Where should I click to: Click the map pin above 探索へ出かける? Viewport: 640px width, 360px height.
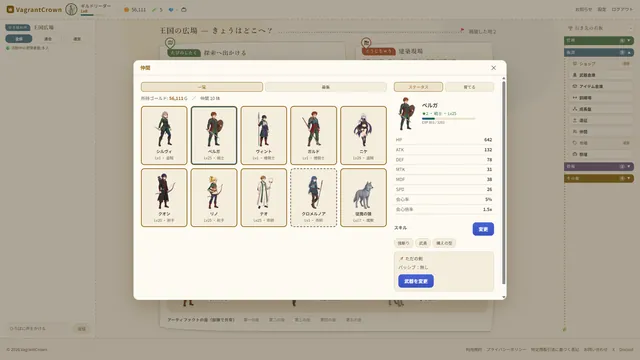click(170, 42)
